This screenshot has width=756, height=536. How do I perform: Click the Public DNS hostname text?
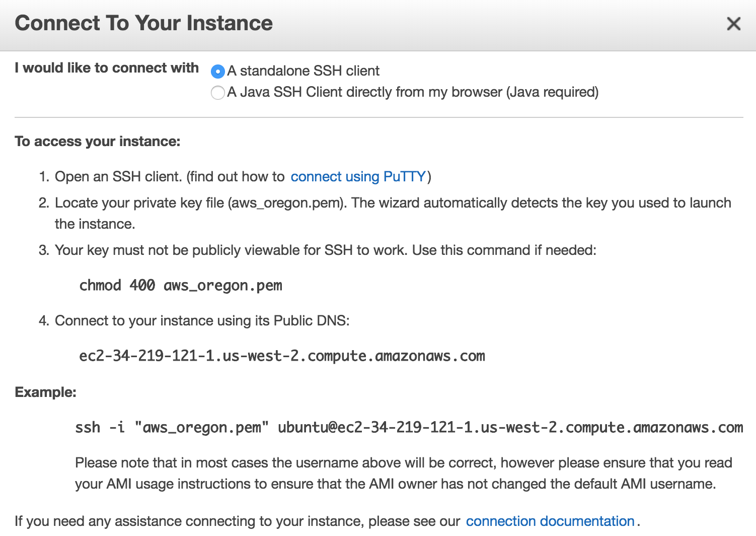point(282,356)
